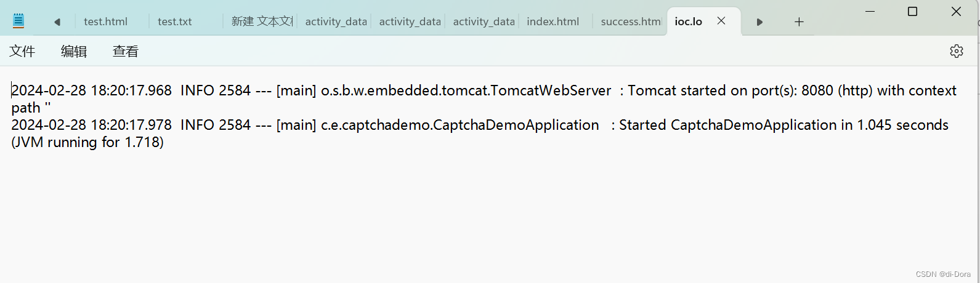Select the active ioc.lo tab

click(x=689, y=22)
